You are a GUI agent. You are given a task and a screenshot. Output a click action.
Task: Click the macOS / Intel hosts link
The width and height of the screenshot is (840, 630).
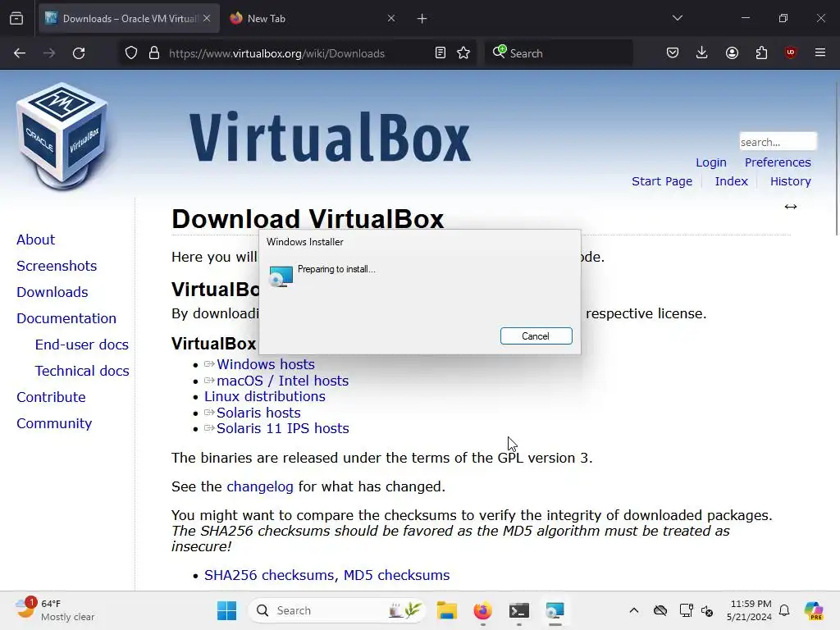(x=282, y=381)
